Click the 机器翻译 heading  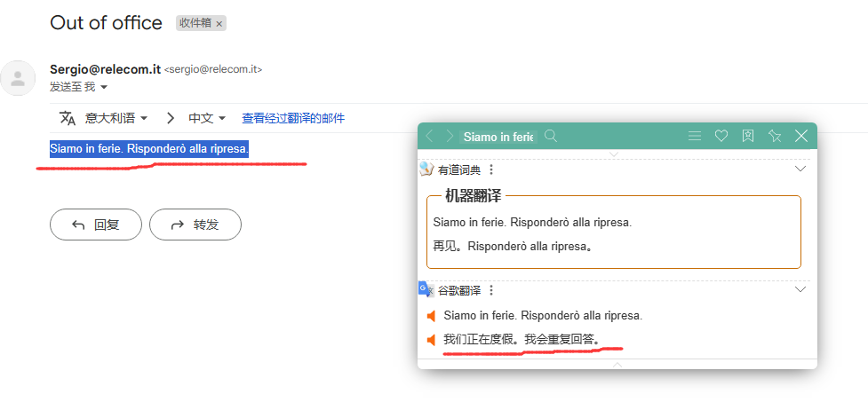point(473,195)
